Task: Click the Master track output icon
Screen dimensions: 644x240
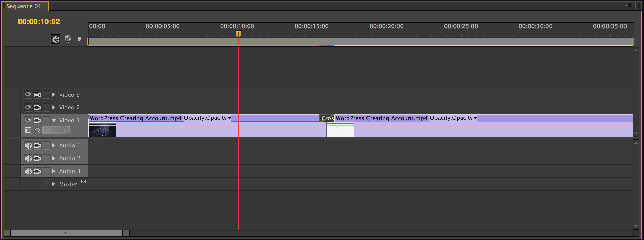Action: (x=83, y=182)
